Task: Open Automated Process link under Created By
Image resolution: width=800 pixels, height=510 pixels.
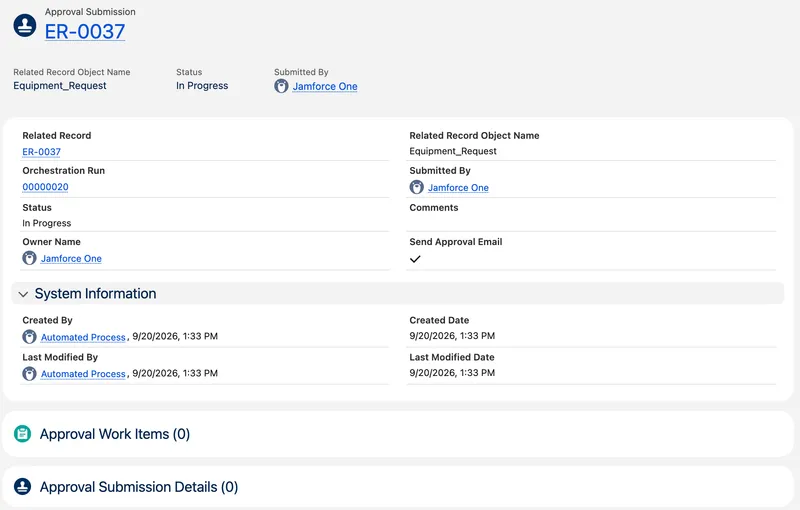Action: (83, 337)
